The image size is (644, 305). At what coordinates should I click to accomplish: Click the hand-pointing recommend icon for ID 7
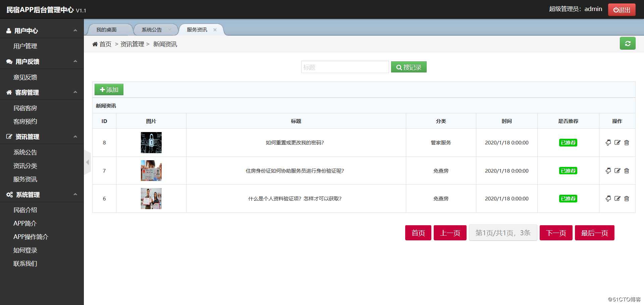pyautogui.click(x=608, y=171)
